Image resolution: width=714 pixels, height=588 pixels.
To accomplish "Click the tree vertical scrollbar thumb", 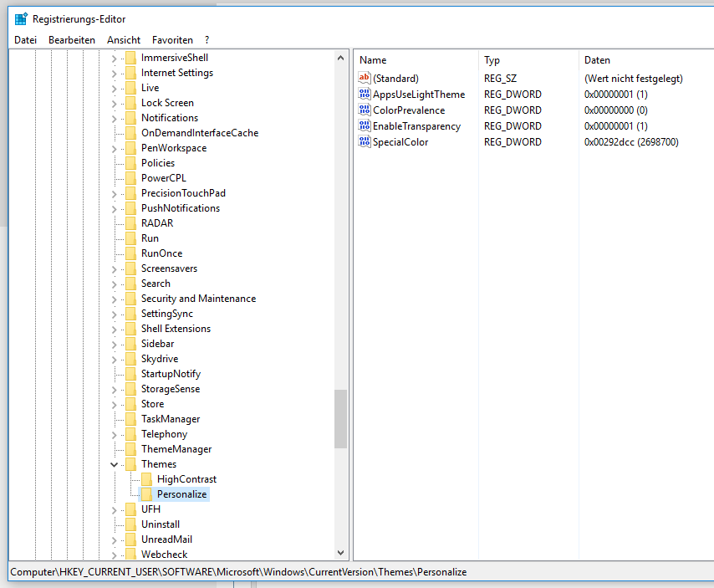I will 340,418.
